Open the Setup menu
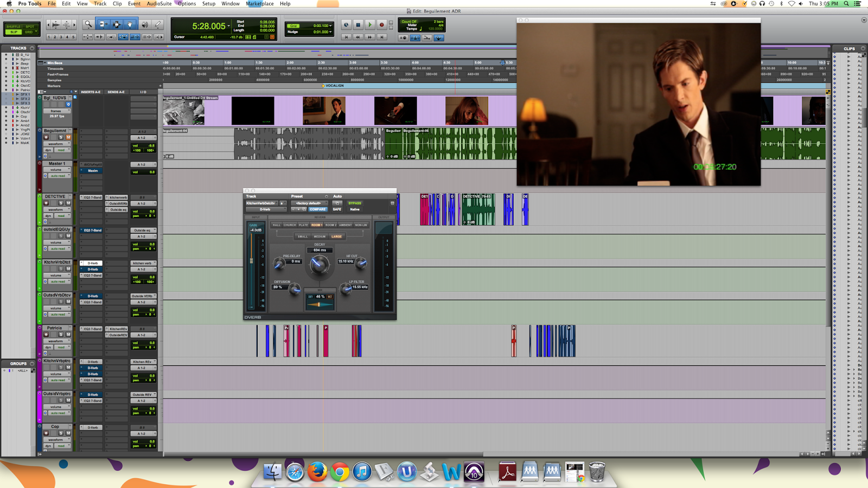868x488 pixels. pos(208,4)
